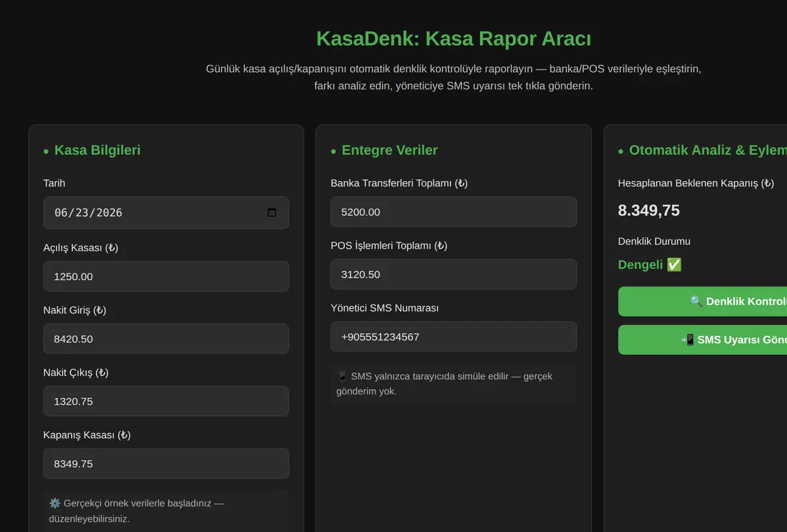This screenshot has height=532, width=787.
Task: Click the Nakit Giriş (₺) label
Action: click(75, 310)
